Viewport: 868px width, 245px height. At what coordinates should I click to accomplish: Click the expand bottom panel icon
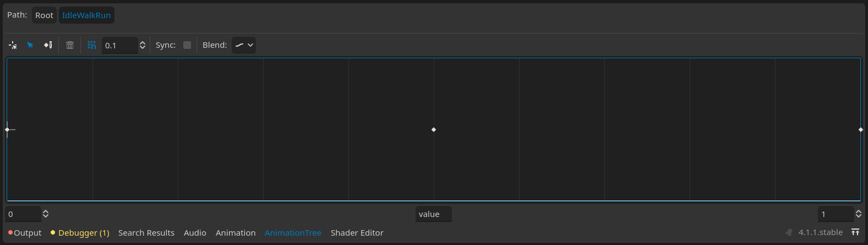(855, 232)
